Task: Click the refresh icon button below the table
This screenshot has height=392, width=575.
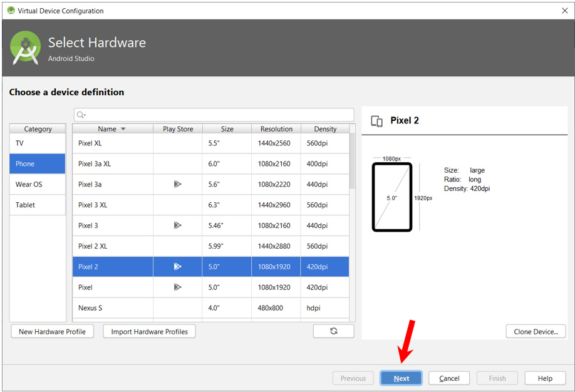Action: (333, 331)
